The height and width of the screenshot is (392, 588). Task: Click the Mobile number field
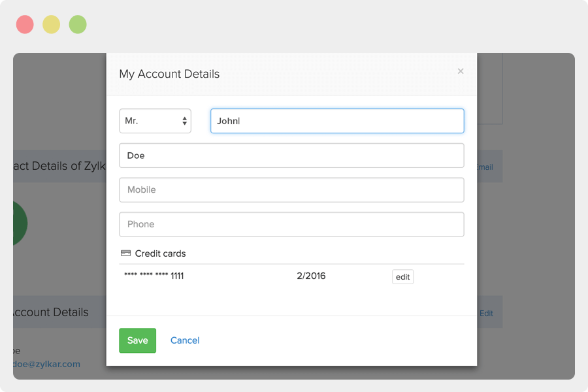point(291,189)
